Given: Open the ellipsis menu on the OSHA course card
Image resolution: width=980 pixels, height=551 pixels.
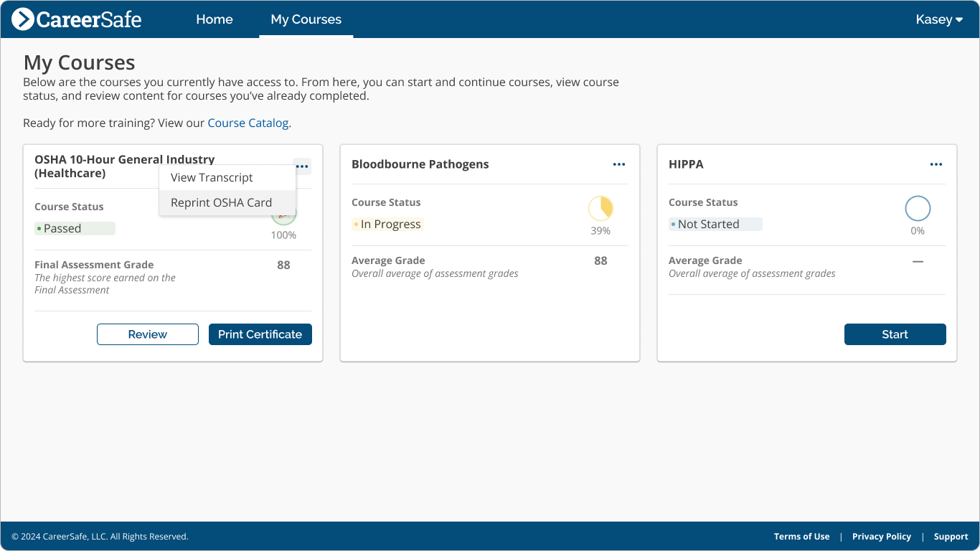Looking at the screenshot, I should pyautogui.click(x=301, y=166).
